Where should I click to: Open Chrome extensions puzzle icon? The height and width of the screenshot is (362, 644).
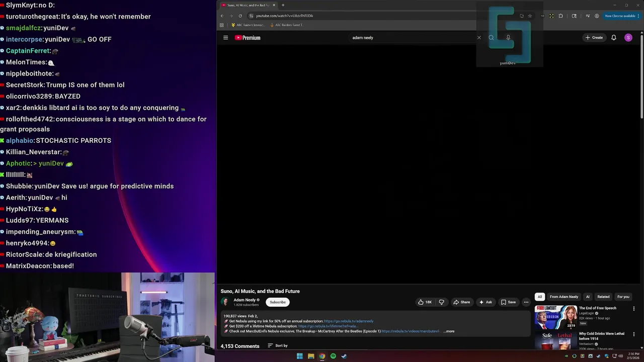click(560, 16)
